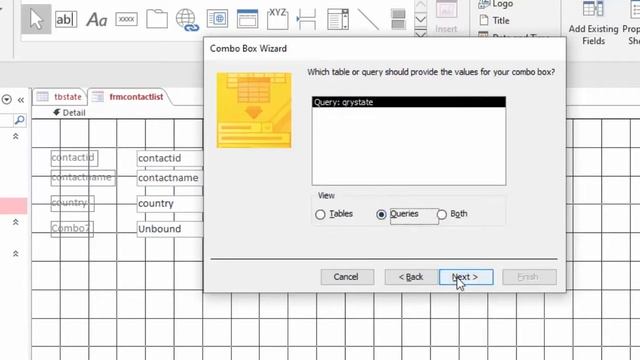The width and height of the screenshot is (640, 360).
Task: Select the Navigation Control tool
Action: (x=247, y=19)
